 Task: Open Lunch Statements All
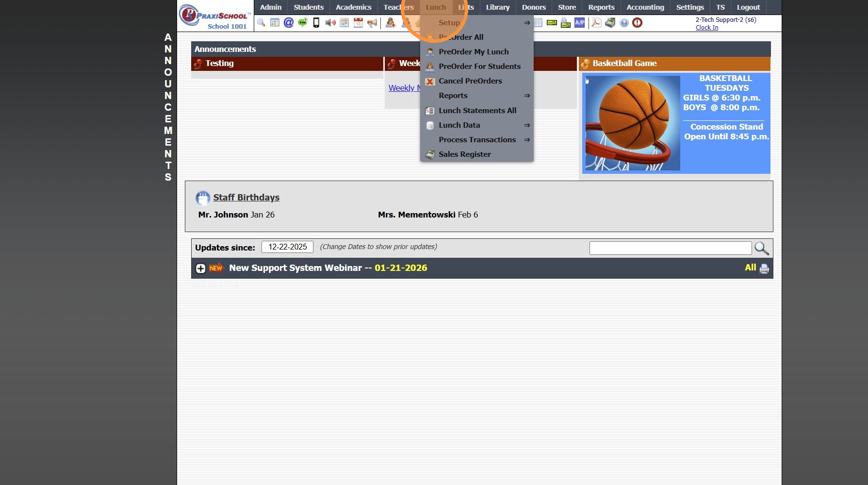pos(477,110)
